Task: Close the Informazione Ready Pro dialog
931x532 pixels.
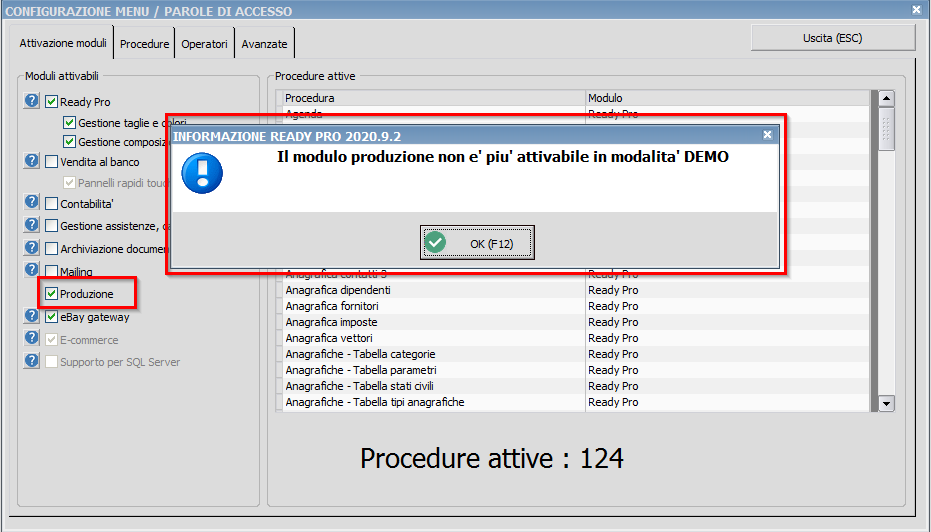Action: coord(767,135)
